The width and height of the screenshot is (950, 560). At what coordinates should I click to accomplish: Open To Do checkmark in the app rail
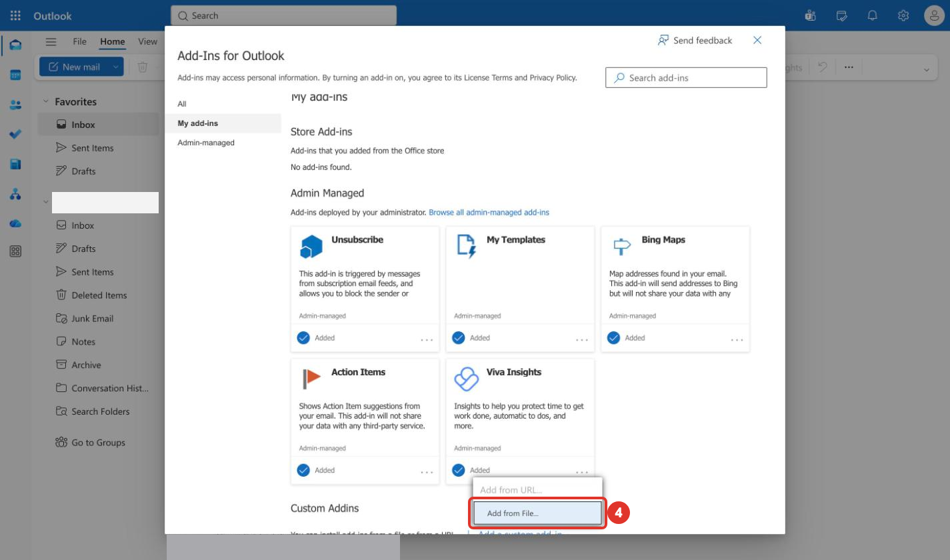(x=15, y=134)
